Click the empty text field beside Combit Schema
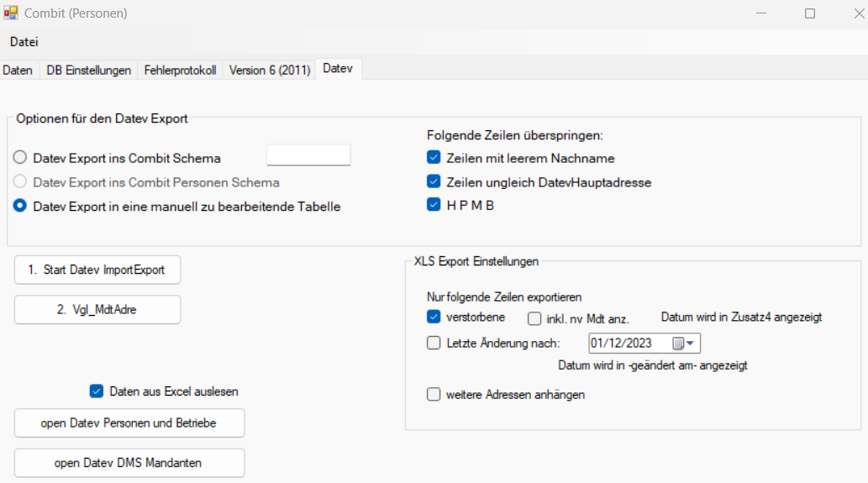868x483 pixels. (308, 155)
